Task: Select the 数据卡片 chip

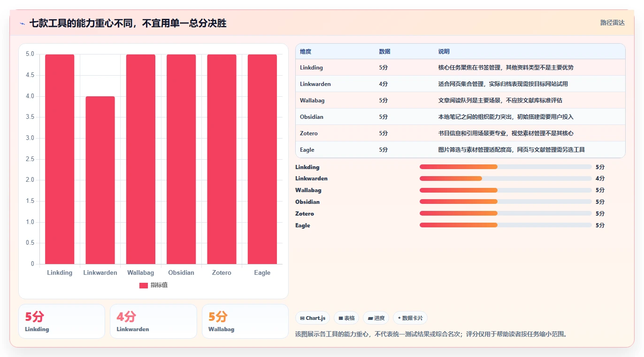Action: pos(410,318)
